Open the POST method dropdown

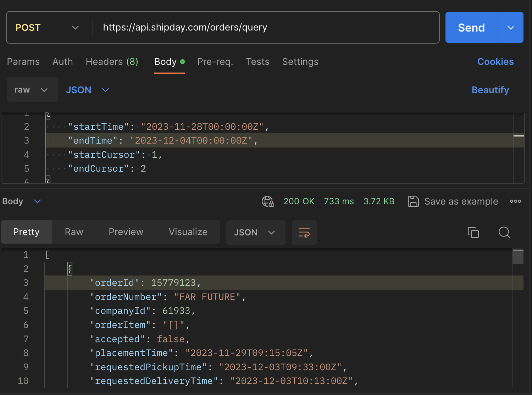click(47, 28)
